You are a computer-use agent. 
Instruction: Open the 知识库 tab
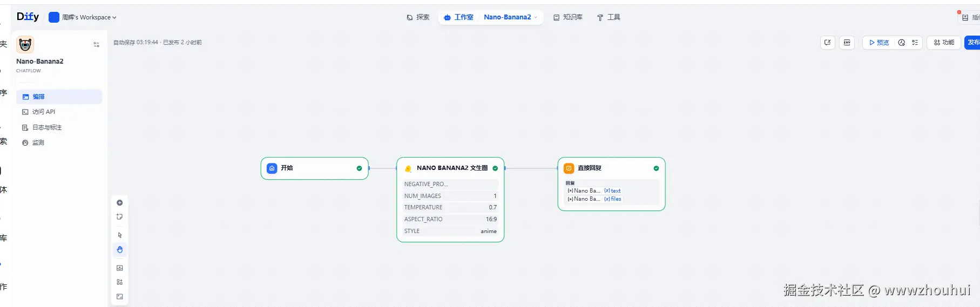(568, 17)
